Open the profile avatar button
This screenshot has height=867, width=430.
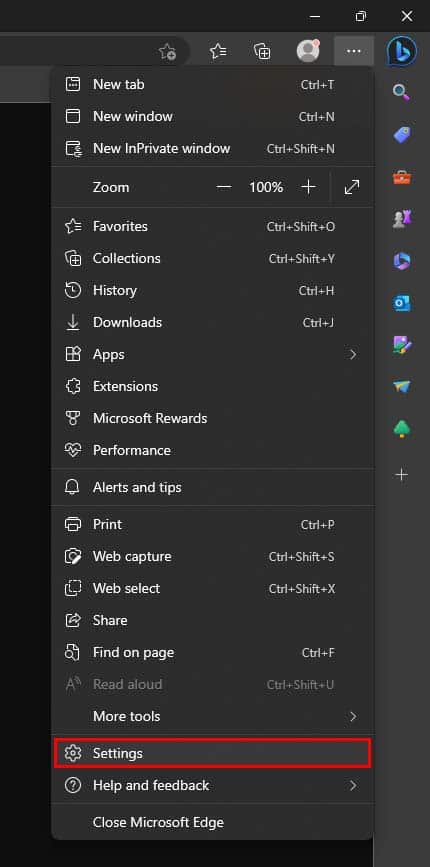(308, 51)
